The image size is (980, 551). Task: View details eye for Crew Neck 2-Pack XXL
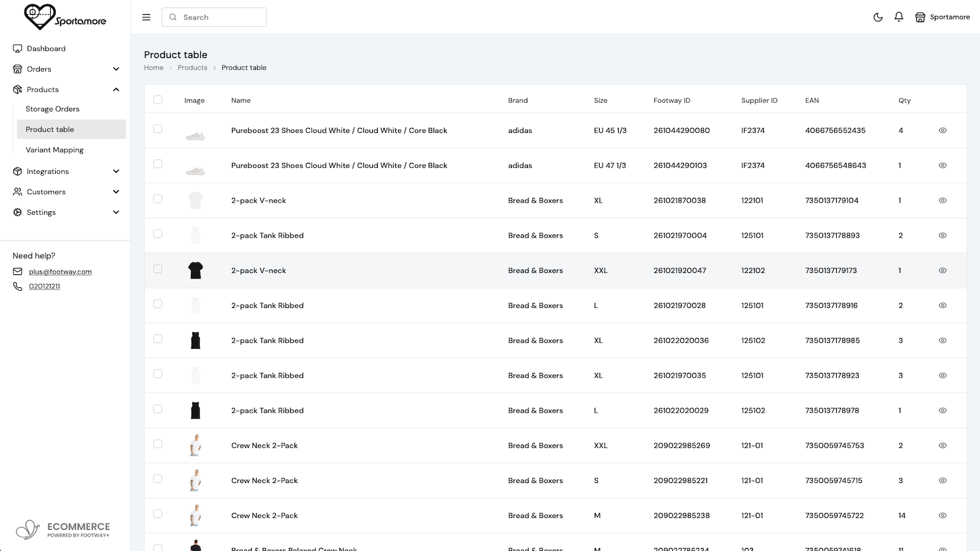(943, 446)
